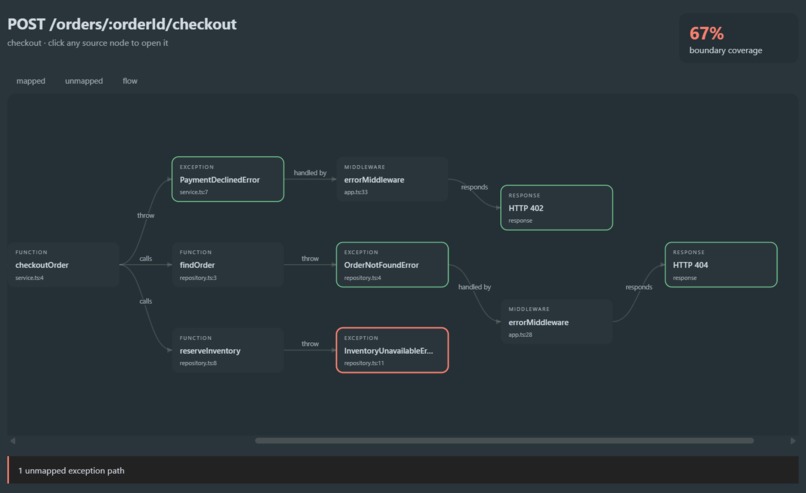Click 'throw' label after reserveInventory
Screen dimensions: 806x493
pyautogui.click(x=310, y=343)
